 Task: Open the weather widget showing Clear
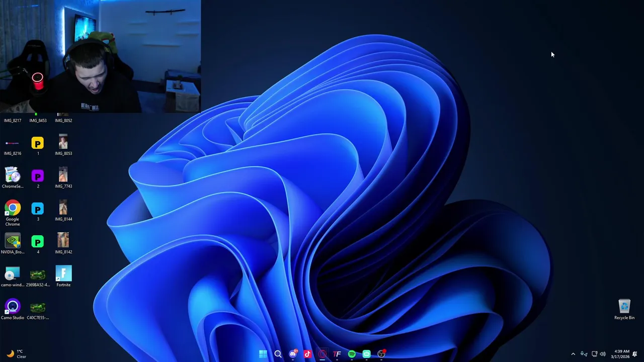click(x=16, y=354)
